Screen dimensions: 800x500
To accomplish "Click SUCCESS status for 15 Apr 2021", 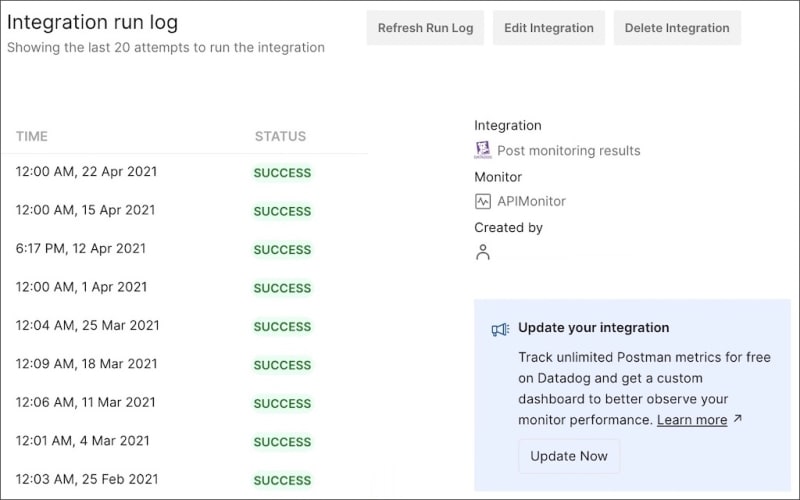I will pos(282,211).
